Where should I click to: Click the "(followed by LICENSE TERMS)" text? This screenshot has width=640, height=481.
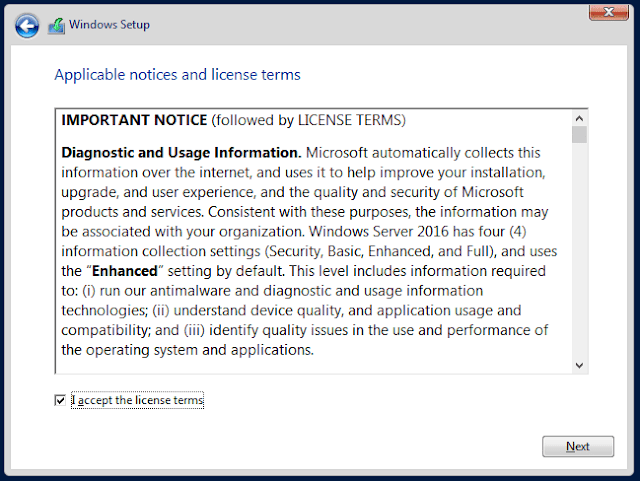308,120
